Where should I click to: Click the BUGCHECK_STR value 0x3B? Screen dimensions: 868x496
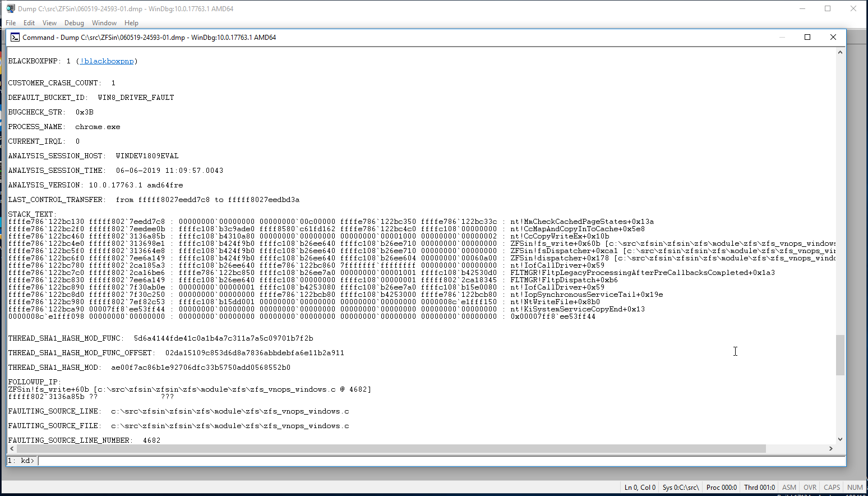(84, 112)
